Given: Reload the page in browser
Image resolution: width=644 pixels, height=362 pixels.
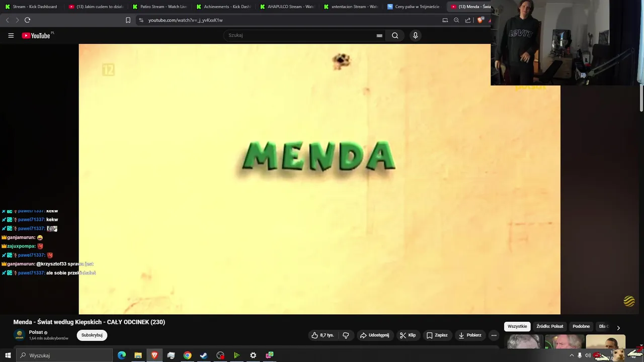Looking at the screenshot, I should click(27, 20).
